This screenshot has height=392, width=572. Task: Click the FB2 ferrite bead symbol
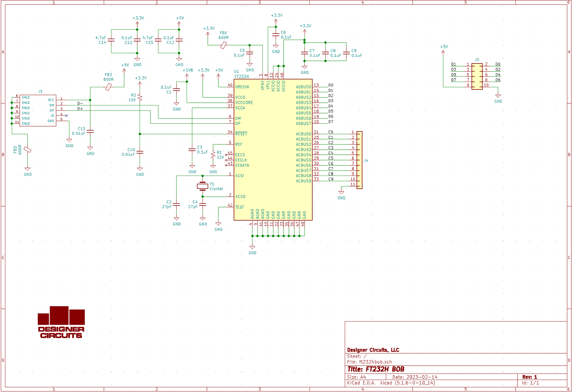click(x=108, y=87)
